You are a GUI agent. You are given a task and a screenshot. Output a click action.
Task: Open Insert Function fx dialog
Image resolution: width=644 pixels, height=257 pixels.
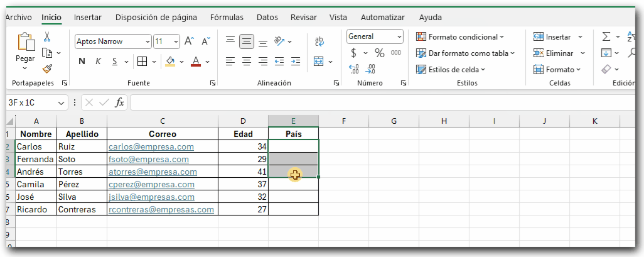(x=119, y=102)
